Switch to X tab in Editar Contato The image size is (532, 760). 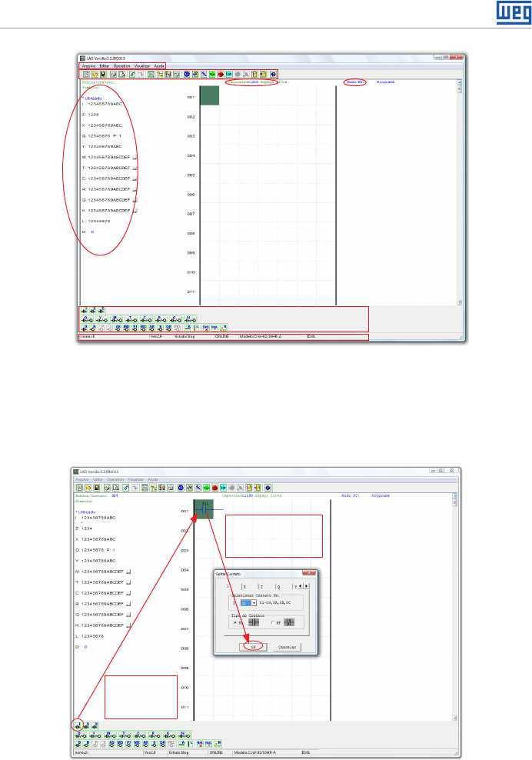(250, 586)
